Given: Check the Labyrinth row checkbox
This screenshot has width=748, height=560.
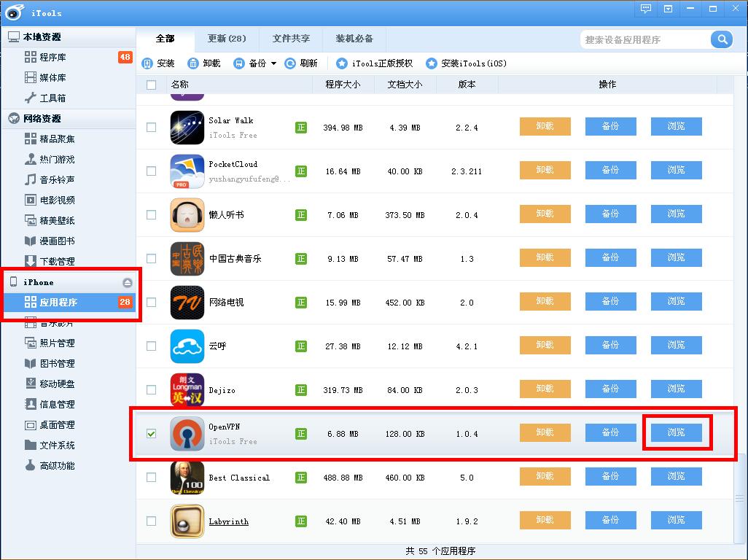Looking at the screenshot, I should pyautogui.click(x=151, y=521).
